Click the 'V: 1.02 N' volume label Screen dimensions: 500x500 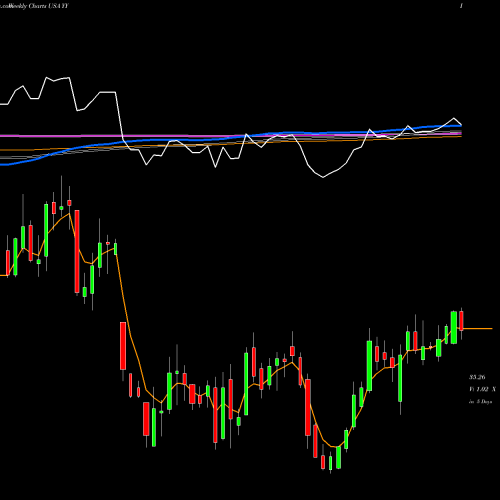tap(482, 389)
